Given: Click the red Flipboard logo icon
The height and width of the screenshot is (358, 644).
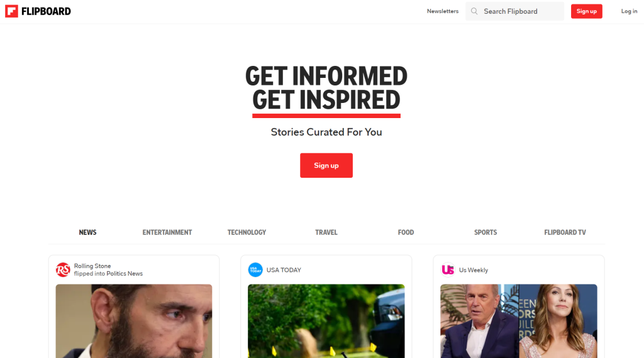Looking at the screenshot, I should click(11, 11).
